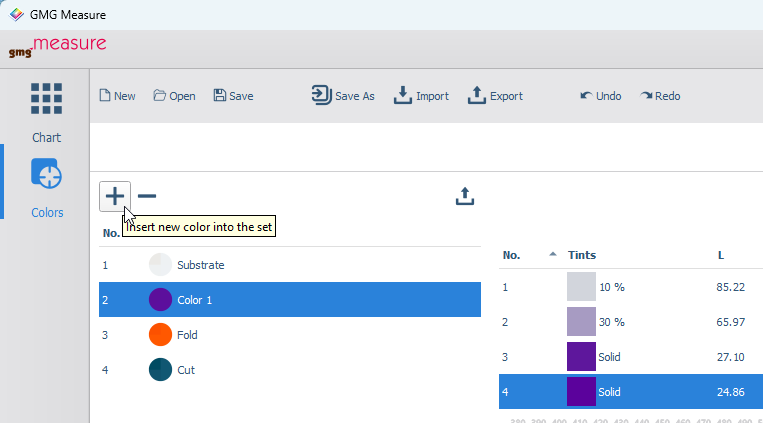763x423 pixels.
Task: Select the Fold color row
Action: click(x=290, y=335)
